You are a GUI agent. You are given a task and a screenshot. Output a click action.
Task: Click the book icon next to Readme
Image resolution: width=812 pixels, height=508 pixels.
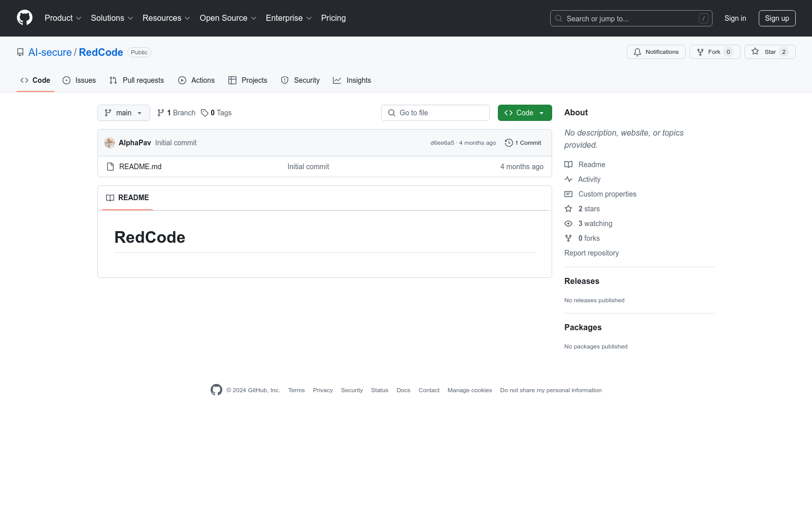[568, 165]
